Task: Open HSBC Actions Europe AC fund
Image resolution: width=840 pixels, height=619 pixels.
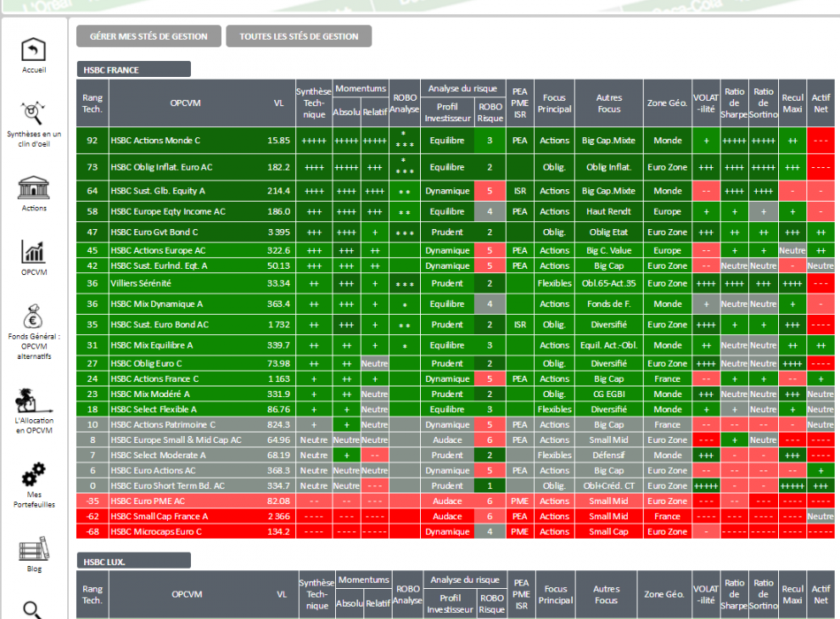Action: coord(157,250)
